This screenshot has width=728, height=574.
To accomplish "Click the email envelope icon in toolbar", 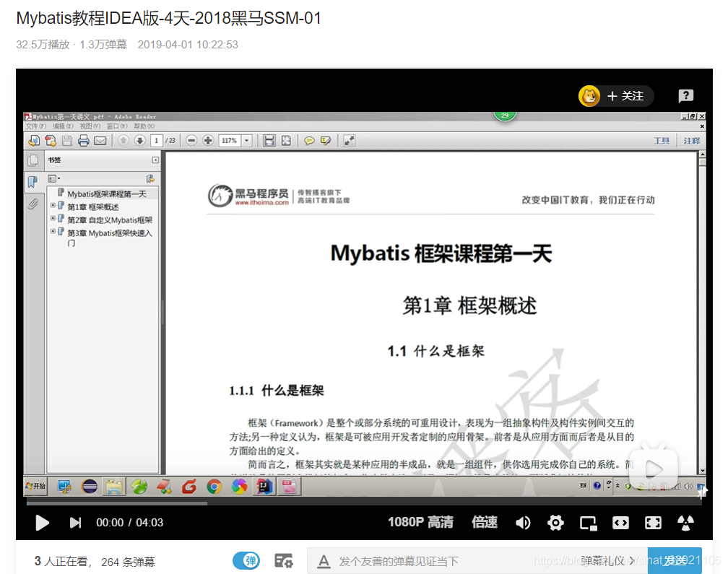I will click(100, 141).
